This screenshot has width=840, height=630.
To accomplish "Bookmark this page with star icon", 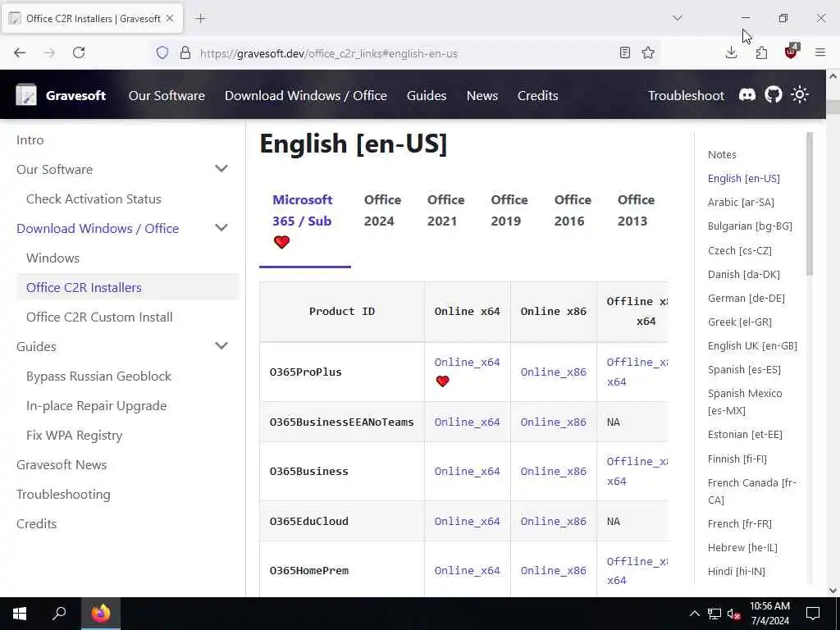I will point(648,52).
